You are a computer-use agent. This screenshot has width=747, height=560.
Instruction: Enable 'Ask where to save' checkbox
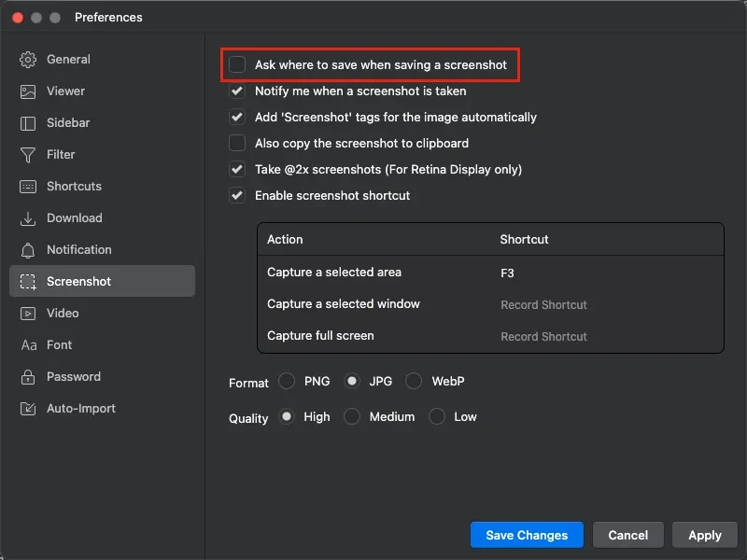point(237,65)
